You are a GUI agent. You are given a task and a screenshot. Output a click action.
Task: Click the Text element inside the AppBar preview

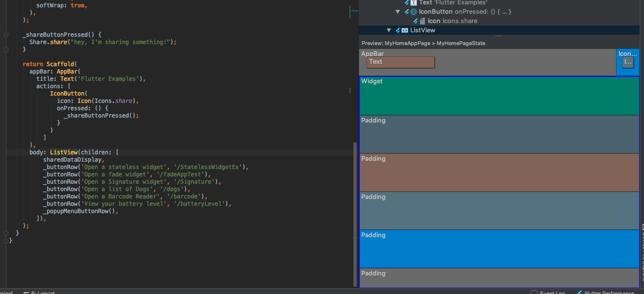coord(400,62)
